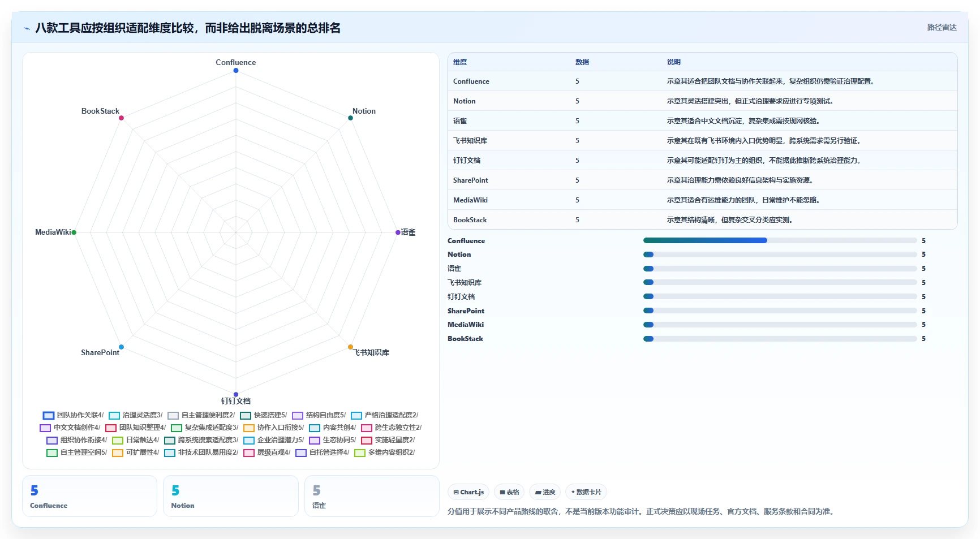Click the 多维内容组织2/ legend entry

385,452
